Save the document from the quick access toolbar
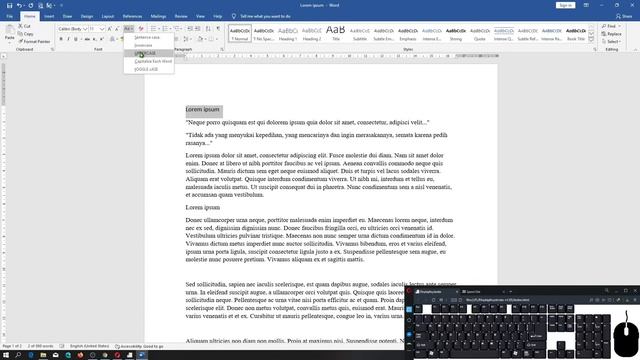 pyautogui.click(x=9, y=5)
